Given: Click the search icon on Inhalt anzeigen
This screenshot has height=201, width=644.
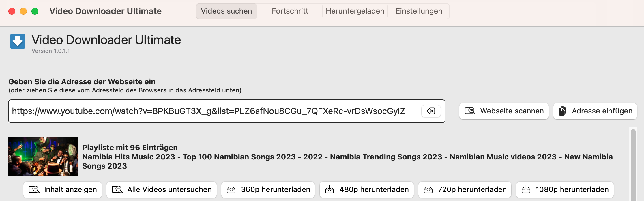Looking at the screenshot, I should click(34, 189).
